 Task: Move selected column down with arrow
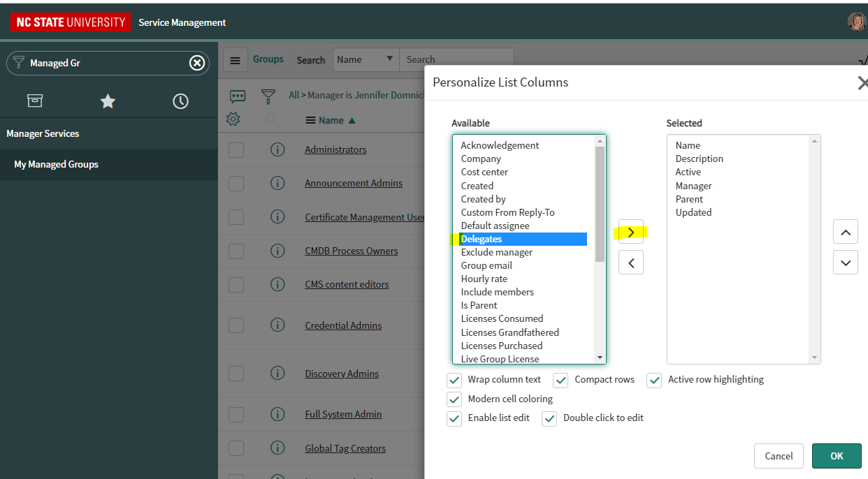(845, 263)
